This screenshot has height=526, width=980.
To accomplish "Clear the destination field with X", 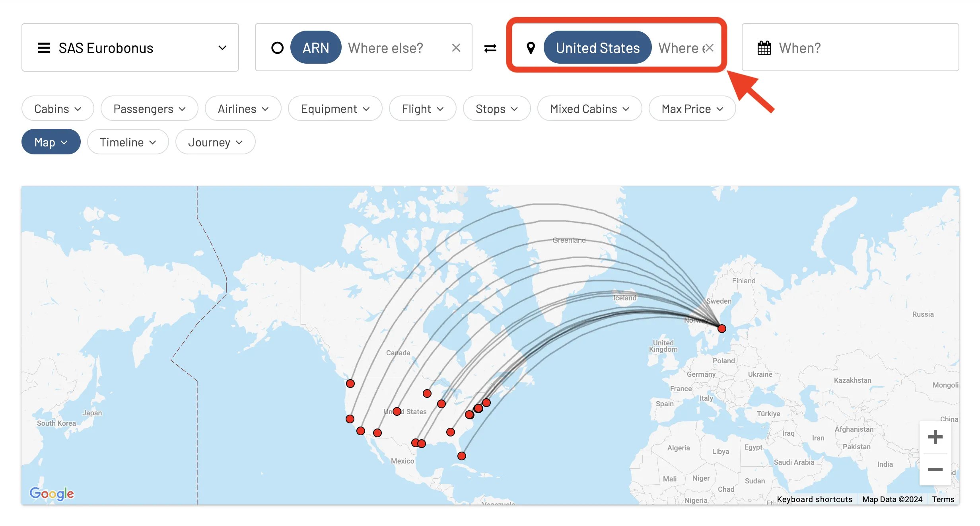I will click(x=709, y=48).
